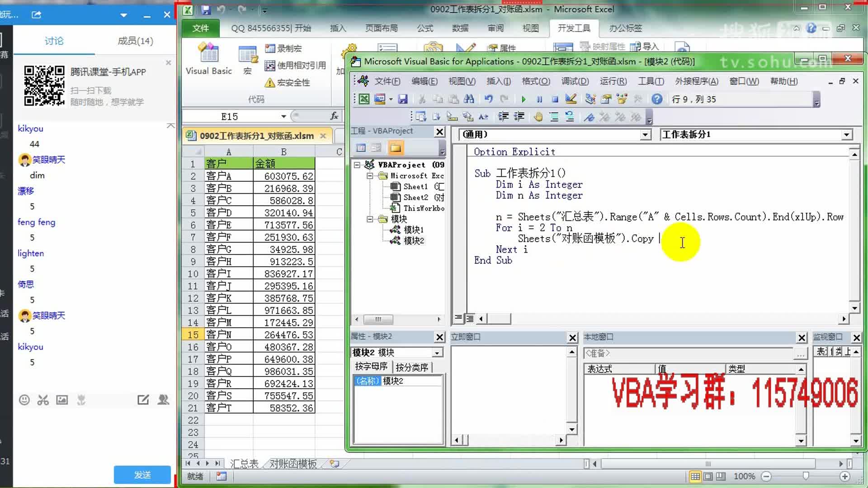This screenshot has height=488, width=868.
Task: Click the 发送 send button
Action: point(142,474)
